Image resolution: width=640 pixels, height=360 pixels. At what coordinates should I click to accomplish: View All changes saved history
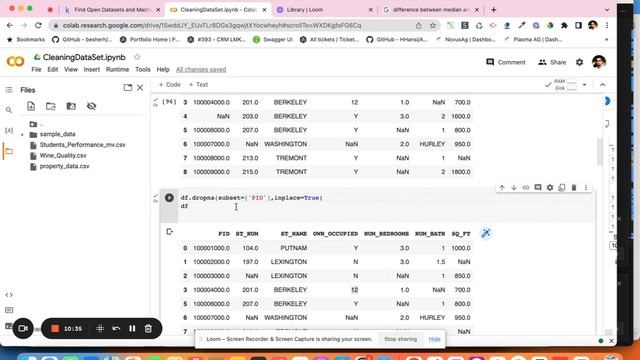(201, 69)
